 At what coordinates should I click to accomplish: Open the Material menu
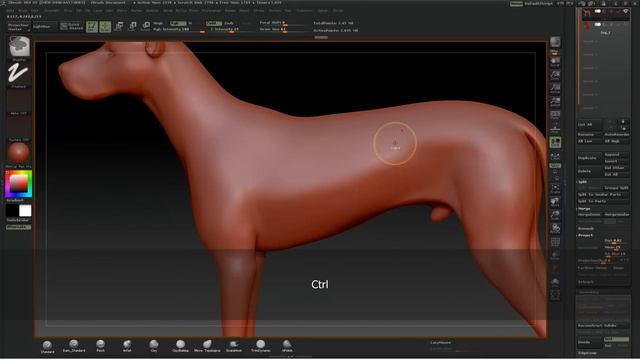coord(152,11)
